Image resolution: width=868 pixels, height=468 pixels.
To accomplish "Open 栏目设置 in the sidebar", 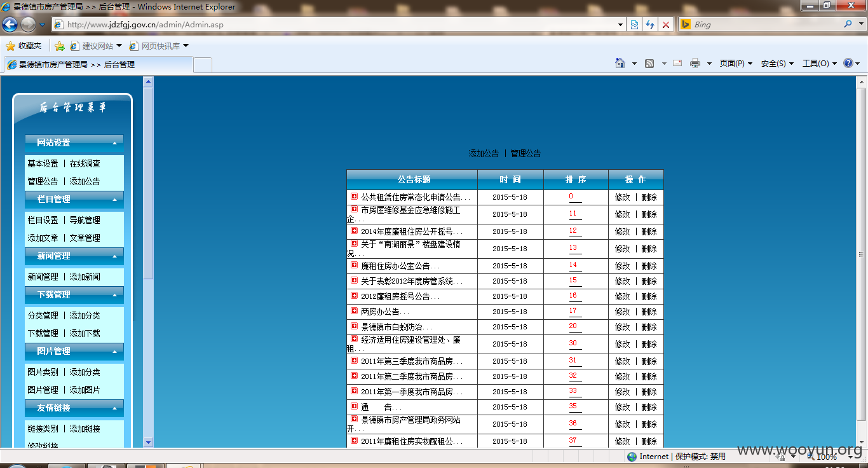I will (43, 220).
